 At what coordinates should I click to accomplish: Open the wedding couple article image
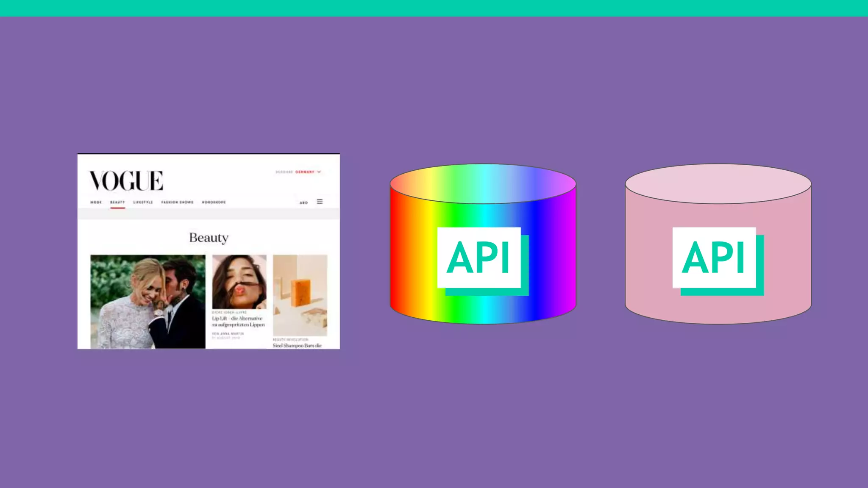tap(147, 302)
